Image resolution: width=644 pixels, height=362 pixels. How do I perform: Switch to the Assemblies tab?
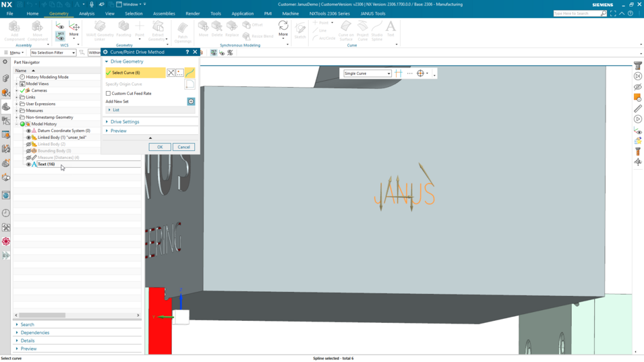coord(164,13)
